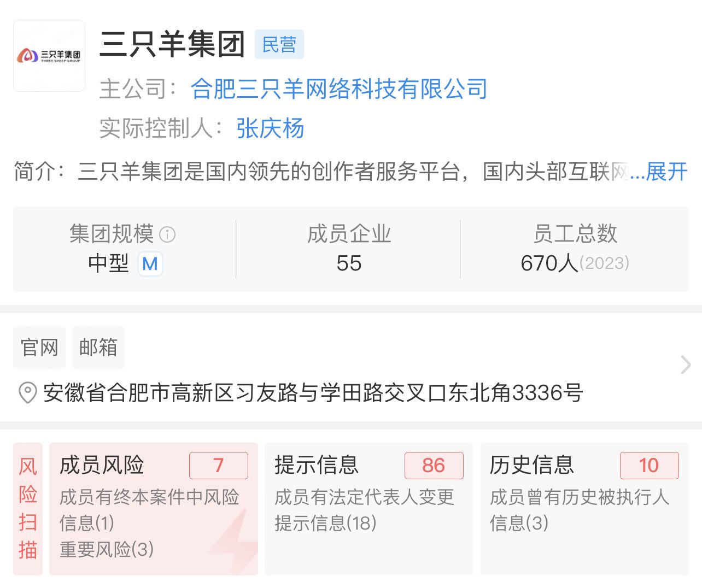Click the red 86 count badge
This screenshot has width=702, height=588.
pos(434,466)
